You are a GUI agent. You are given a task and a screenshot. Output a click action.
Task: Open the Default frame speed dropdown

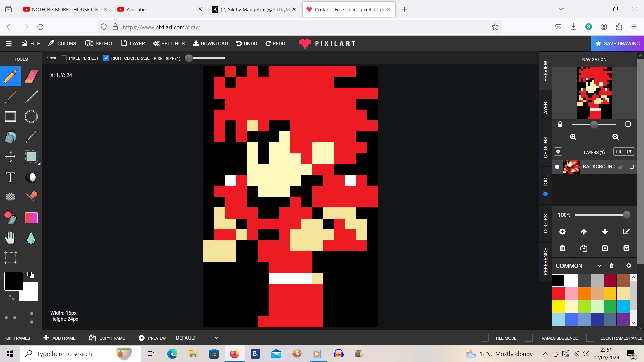point(197,338)
